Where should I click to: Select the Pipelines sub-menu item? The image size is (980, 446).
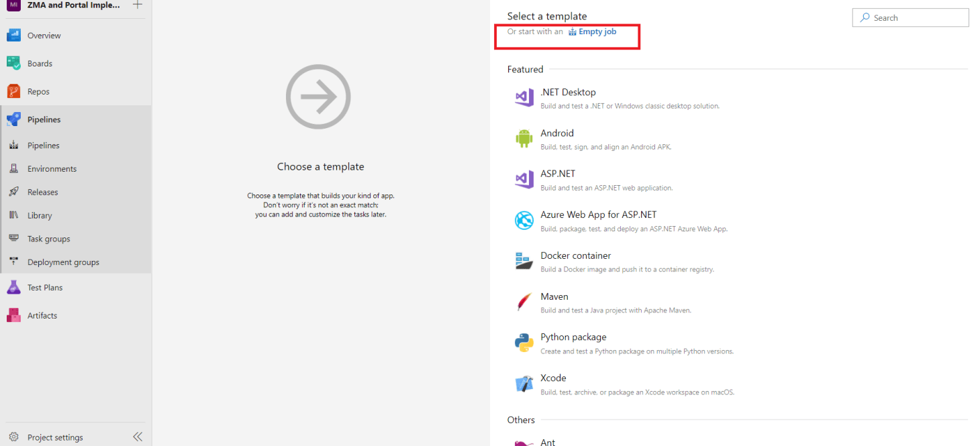[44, 145]
